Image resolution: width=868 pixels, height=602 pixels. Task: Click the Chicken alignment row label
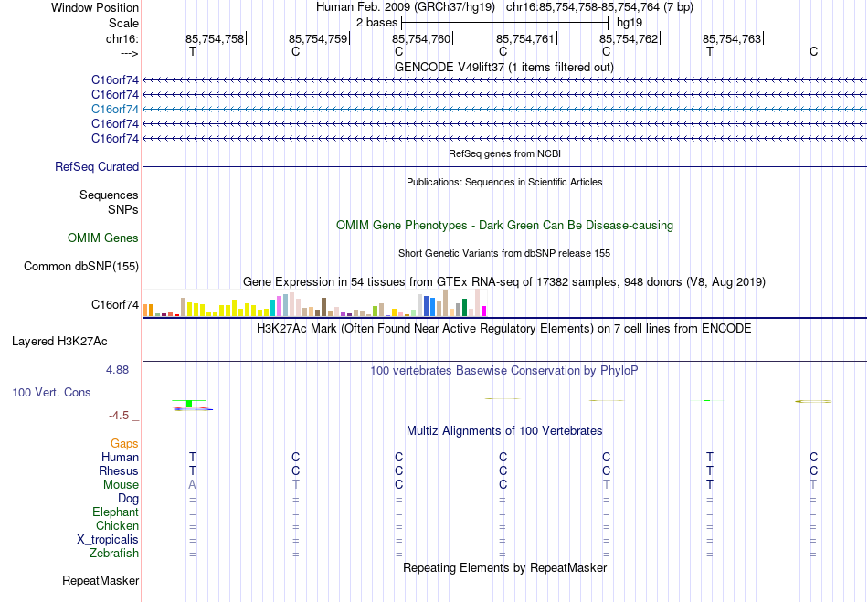tap(117, 525)
